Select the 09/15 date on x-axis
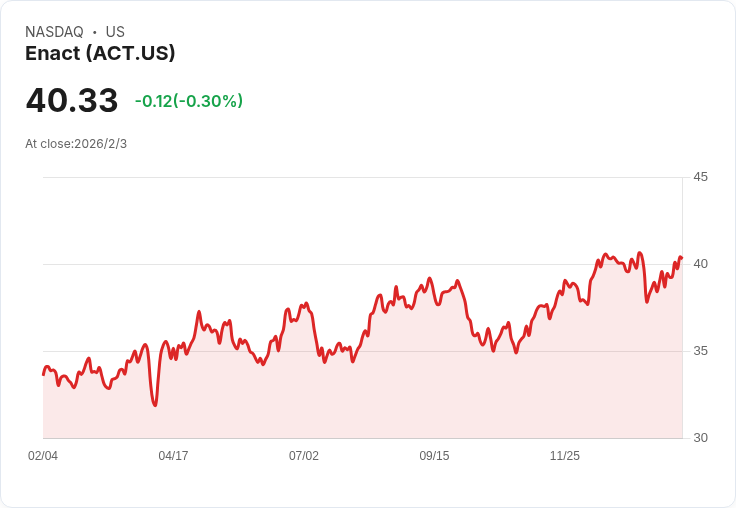The image size is (736, 508). tap(434, 456)
